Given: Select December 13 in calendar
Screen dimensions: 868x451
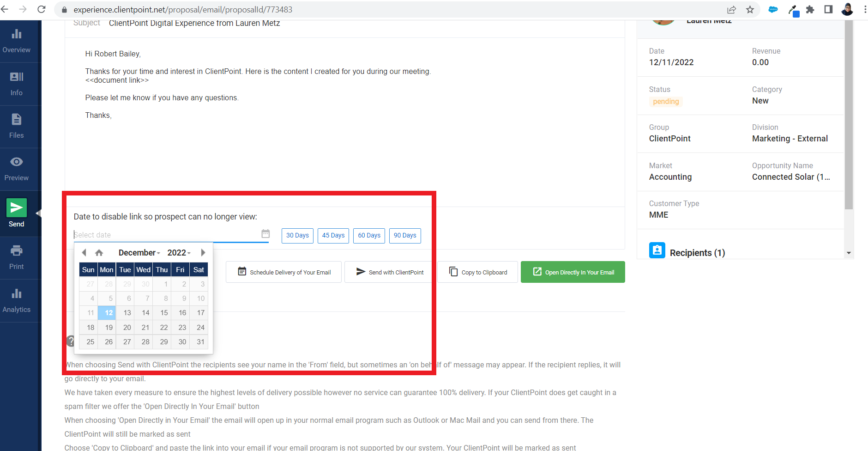Looking at the screenshot, I should pyautogui.click(x=125, y=313).
